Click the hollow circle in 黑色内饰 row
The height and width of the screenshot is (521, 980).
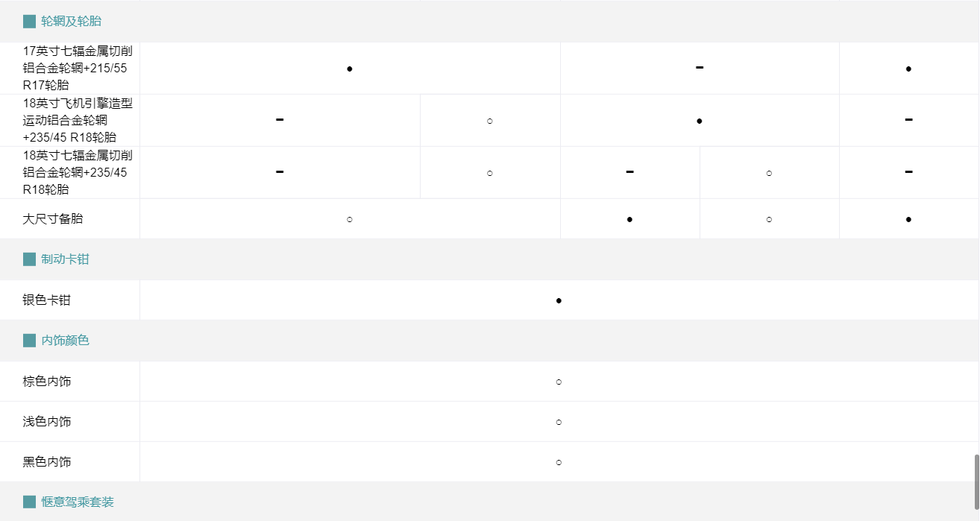559,463
